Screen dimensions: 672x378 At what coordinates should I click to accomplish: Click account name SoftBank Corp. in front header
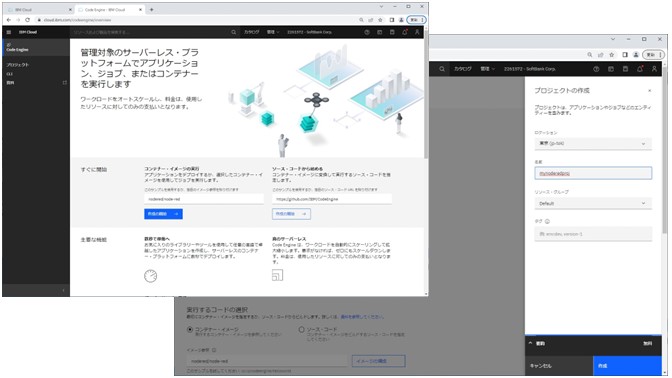click(309, 32)
